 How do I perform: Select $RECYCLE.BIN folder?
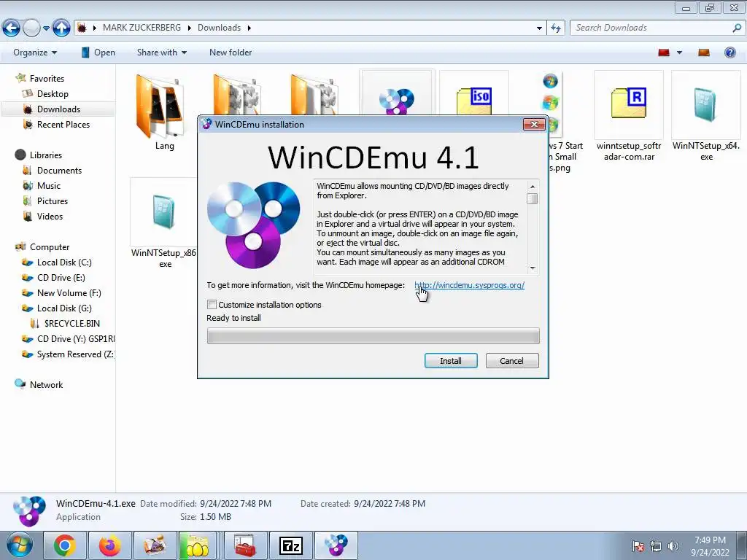(x=71, y=323)
